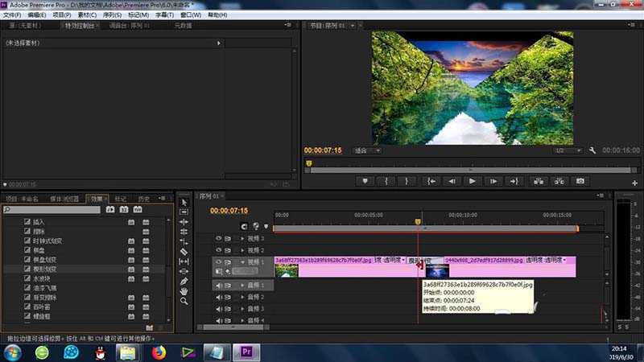Open the 序列 01 dropdown in Program monitor

pyautogui.click(x=353, y=26)
